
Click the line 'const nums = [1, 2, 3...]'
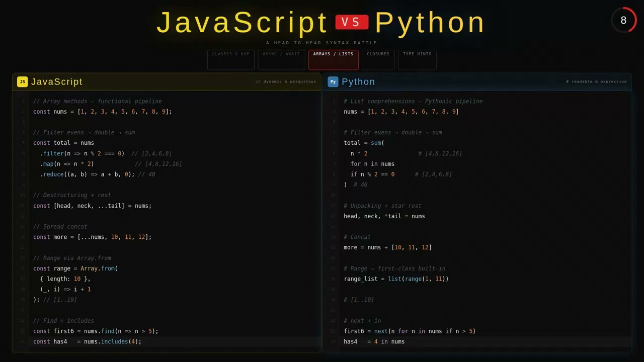pos(103,112)
